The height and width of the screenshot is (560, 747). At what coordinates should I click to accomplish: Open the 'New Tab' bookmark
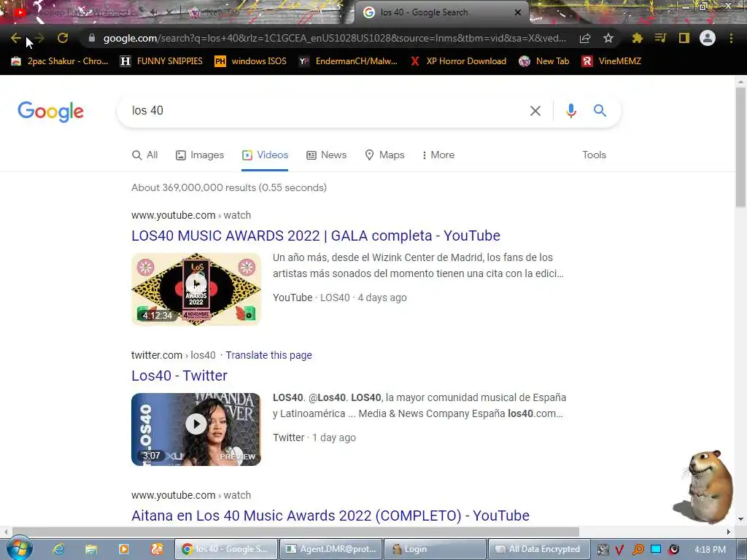pyautogui.click(x=544, y=61)
